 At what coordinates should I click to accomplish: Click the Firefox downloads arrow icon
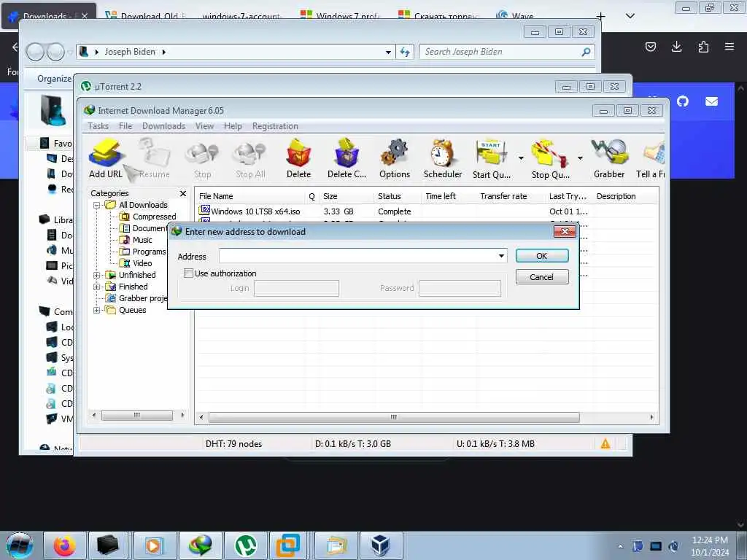pyautogui.click(x=676, y=46)
